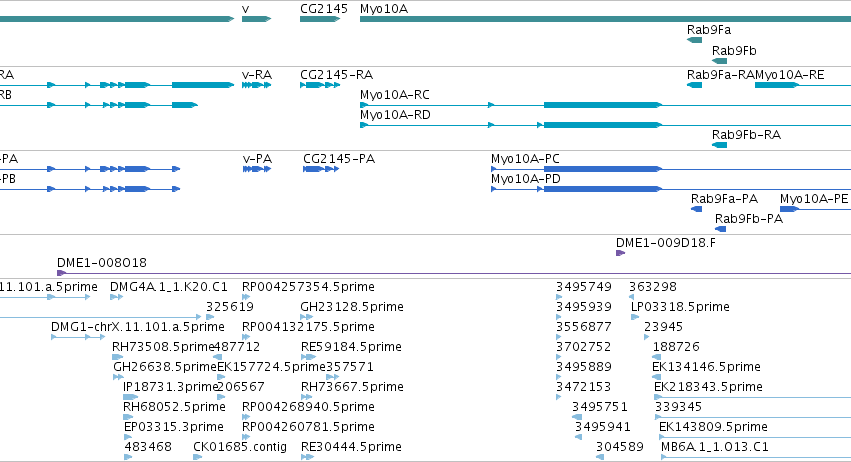Select the Myo10A-PD protein label
This screenshot has height=462, width=851.
(525, 179)
